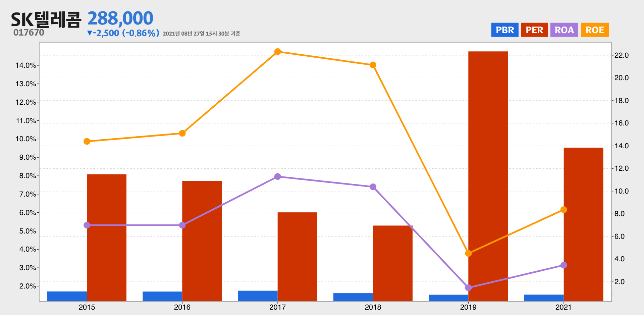Click the 2018 x-axis label
The height and width of the screenshot is (315, 644).
(x=373, y=307)
